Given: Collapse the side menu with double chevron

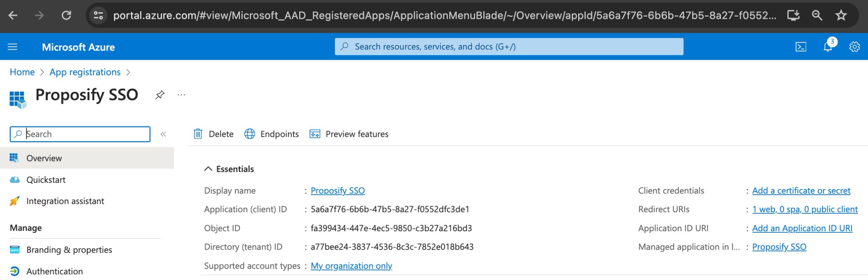Looking at the screenshot, I should click(x=163, y=134).
